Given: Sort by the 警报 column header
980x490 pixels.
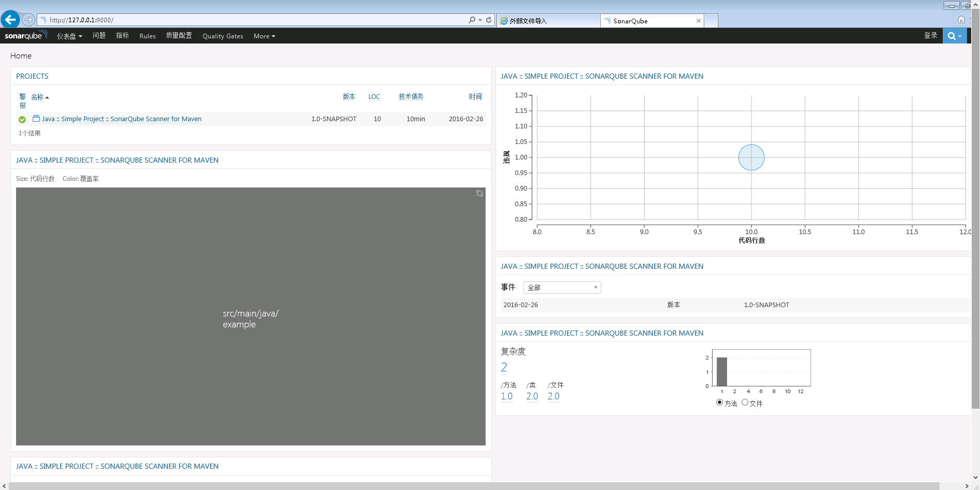Looking at the screenshot, I should [x=22, y=101].
